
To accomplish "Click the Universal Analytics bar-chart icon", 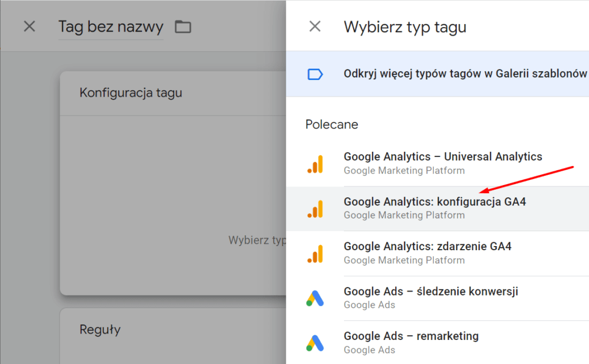I will coord(315,164).
